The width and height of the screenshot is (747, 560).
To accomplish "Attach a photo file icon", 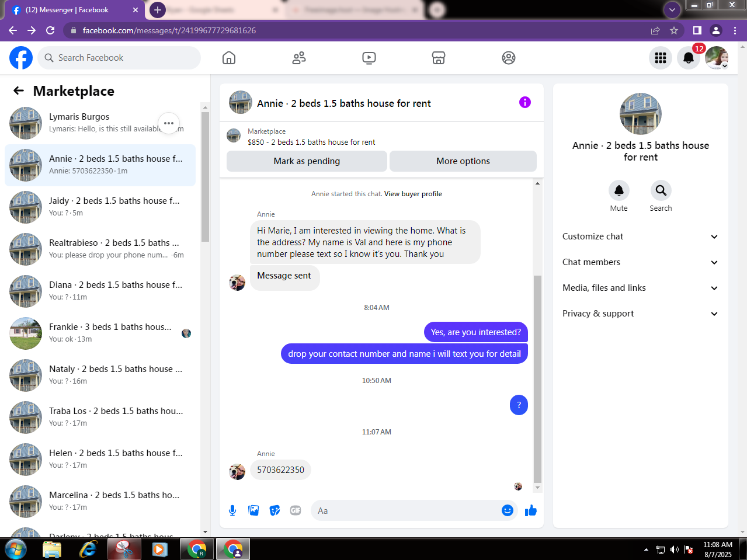I will (253, 510).
